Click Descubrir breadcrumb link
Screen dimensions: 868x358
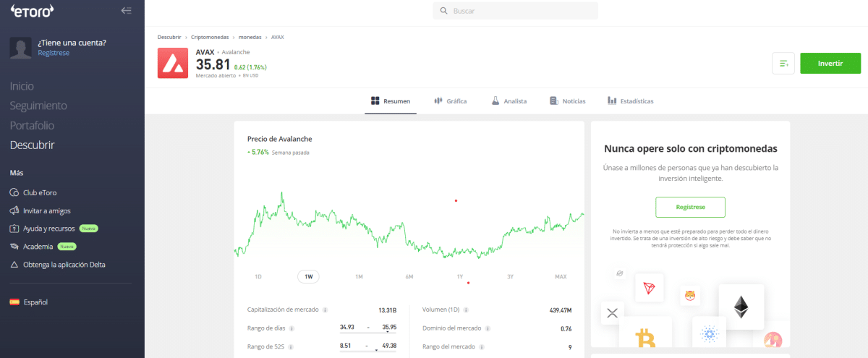(169, 36)
